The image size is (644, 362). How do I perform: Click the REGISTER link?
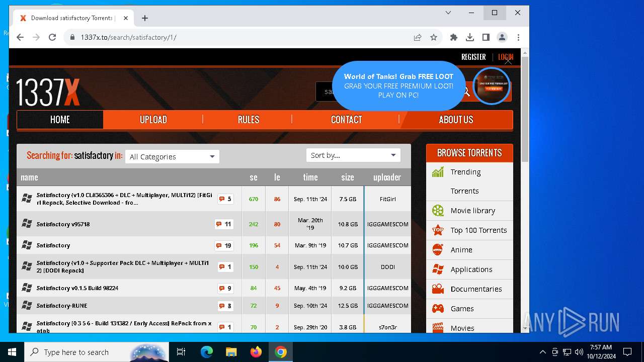pos(473,57)
